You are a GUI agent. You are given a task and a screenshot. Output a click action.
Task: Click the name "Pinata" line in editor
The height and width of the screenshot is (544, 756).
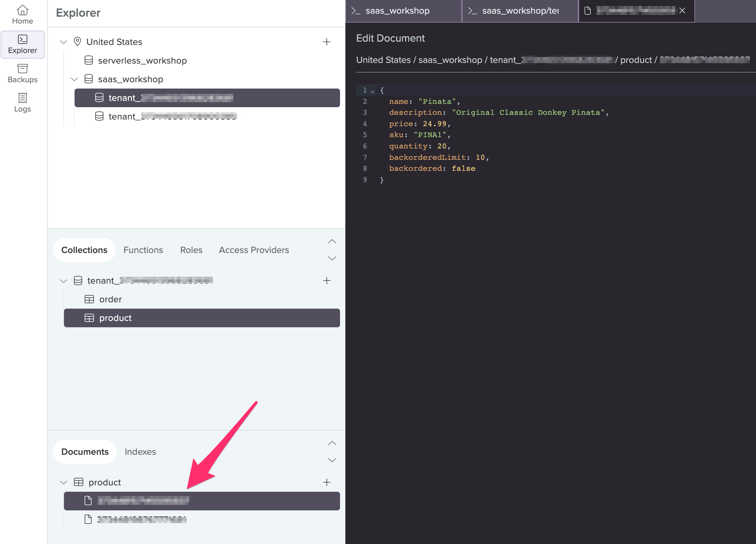(x=425, y=102)
